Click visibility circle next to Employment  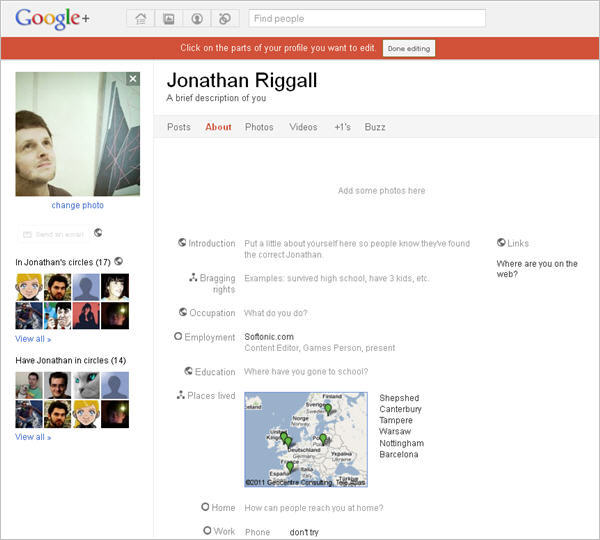178,337
